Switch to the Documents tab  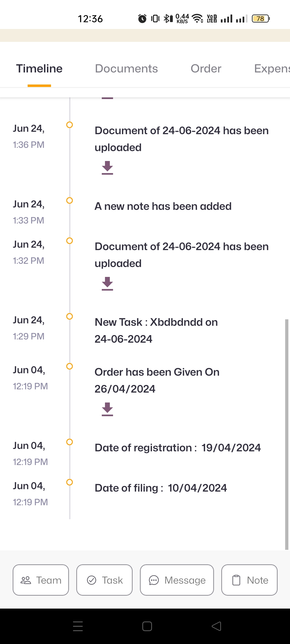tap(126, 69)
